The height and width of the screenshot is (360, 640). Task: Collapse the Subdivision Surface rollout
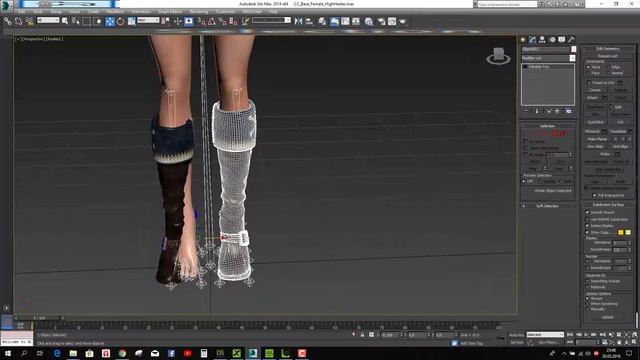(608, 204)
